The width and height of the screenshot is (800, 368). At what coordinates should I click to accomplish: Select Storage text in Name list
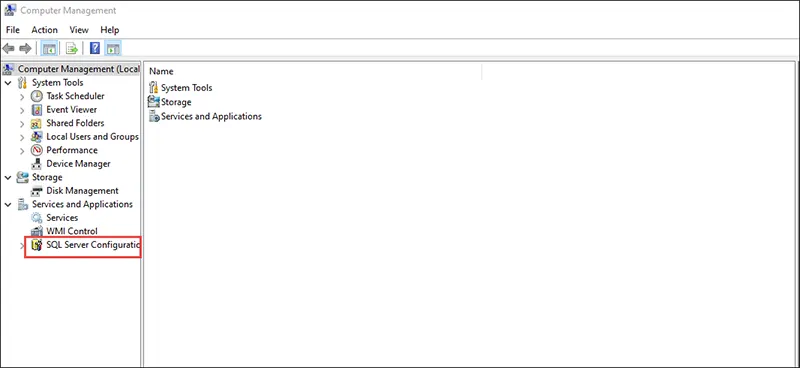point(176,102)
